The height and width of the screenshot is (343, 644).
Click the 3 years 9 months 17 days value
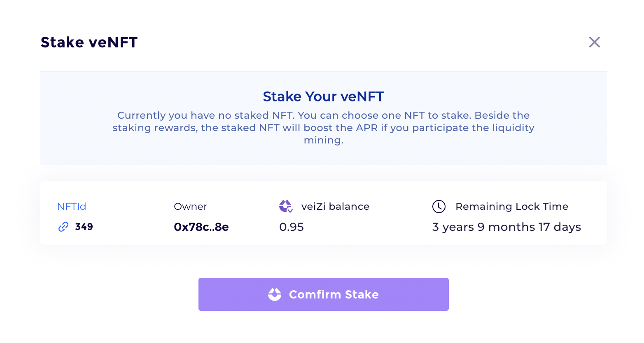[506, 227]
